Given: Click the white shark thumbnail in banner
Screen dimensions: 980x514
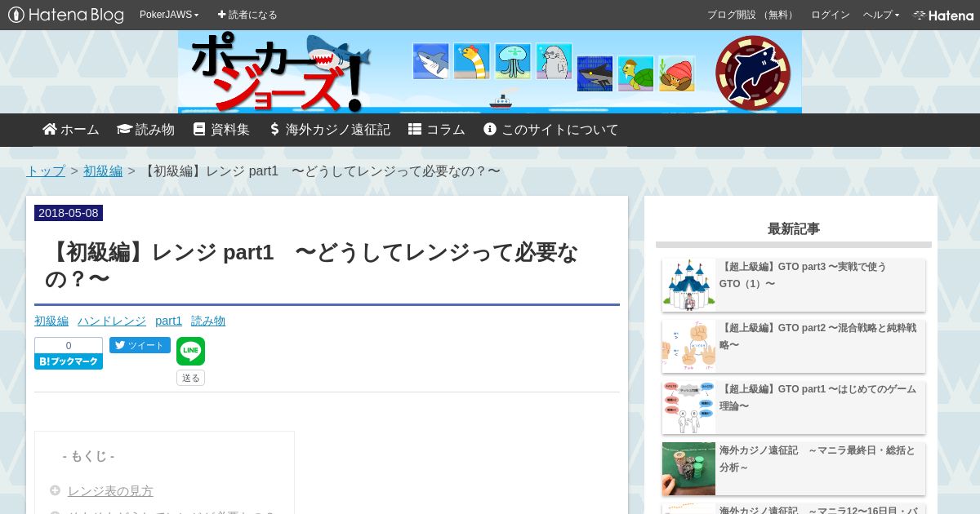Looking at the screenshot, I should pos(430,61).
